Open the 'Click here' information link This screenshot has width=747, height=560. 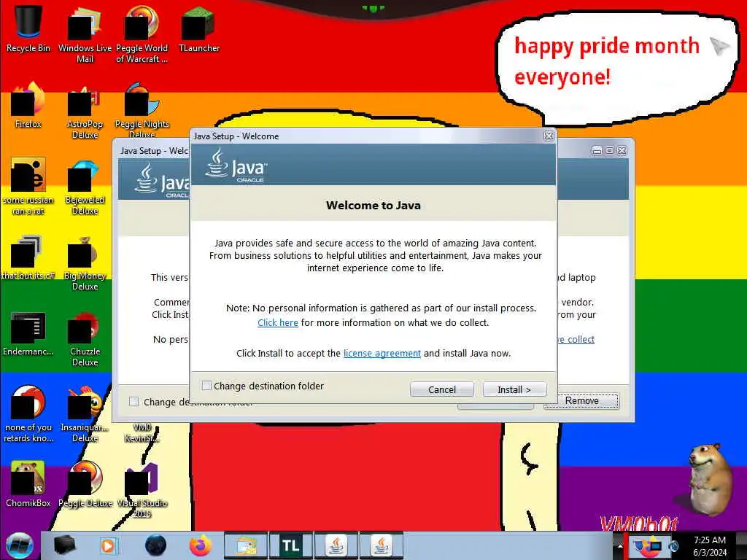coord(278,323)
